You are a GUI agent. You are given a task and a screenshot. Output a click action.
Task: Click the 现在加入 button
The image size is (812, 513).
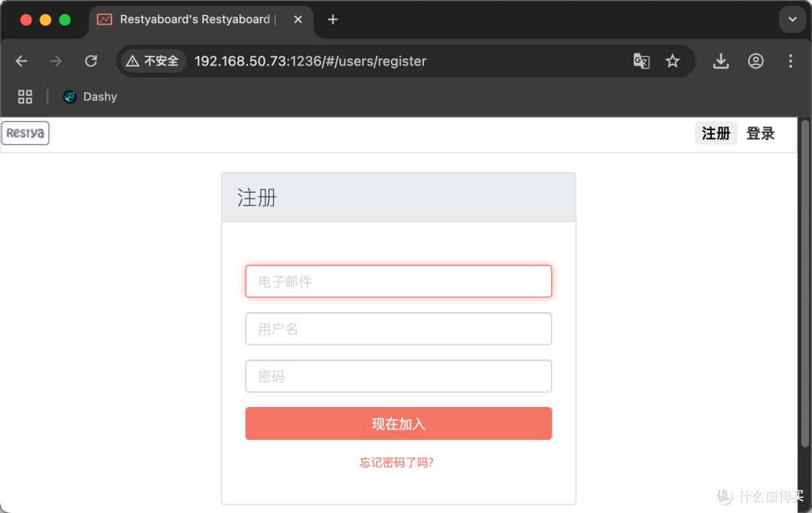pos(398,424)
